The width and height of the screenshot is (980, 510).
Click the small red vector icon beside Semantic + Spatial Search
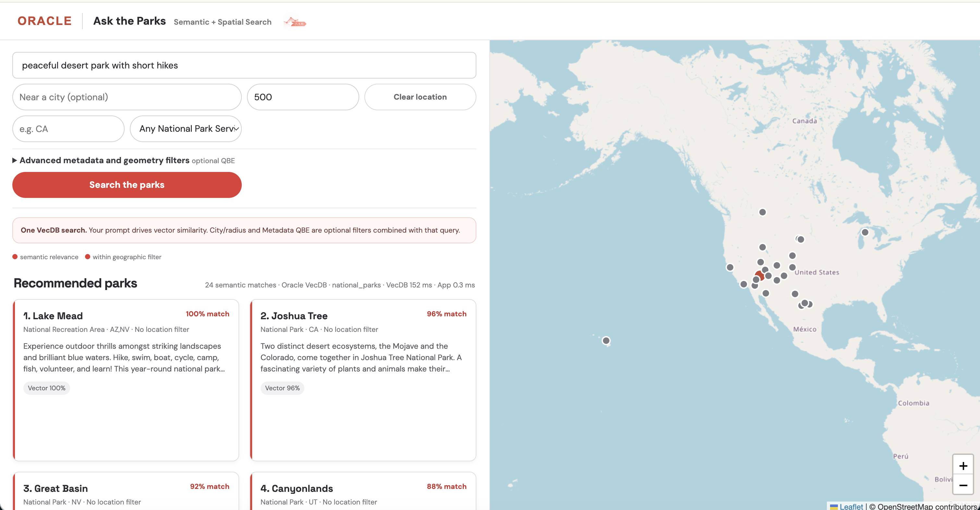(295, 22)
